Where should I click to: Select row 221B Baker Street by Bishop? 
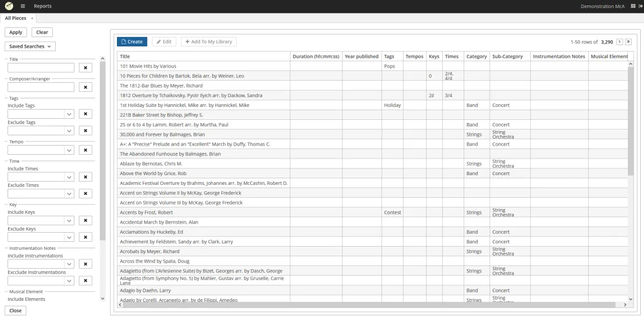372,115
